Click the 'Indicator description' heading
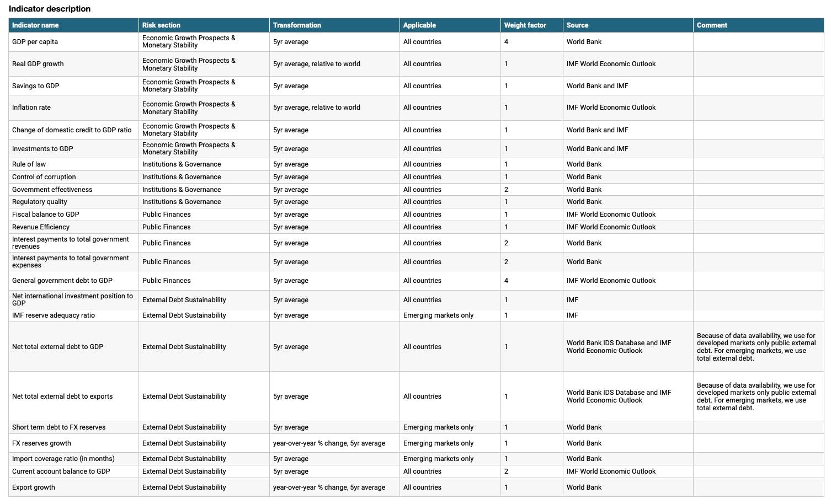The height and width of the screenshot is (504, 831). pyautogui.click(x=50, y=9)
